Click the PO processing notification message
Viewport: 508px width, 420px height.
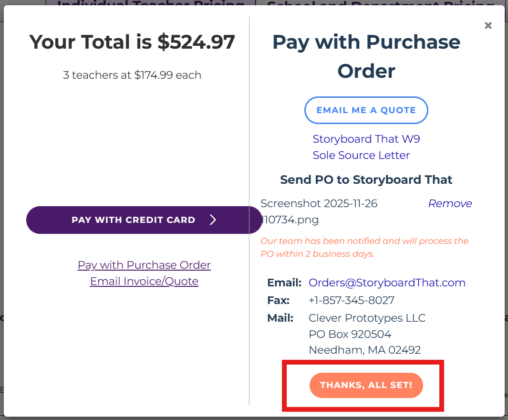364,247
